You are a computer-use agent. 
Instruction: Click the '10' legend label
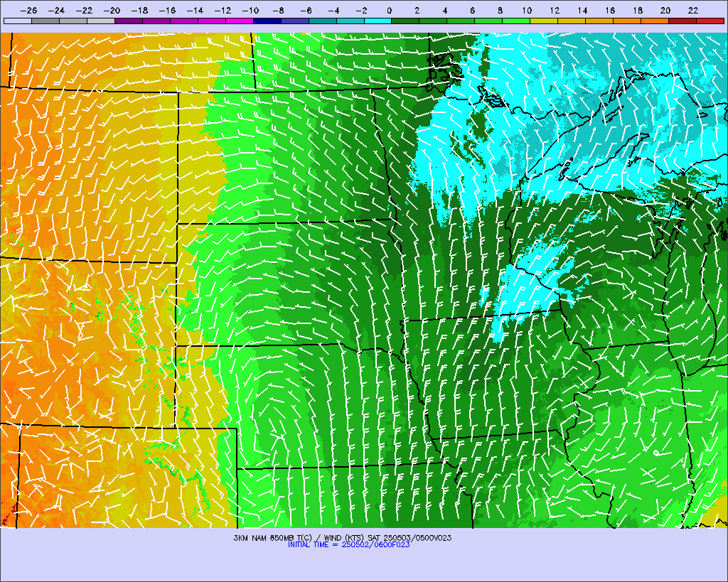pyautogui.click(x=527, y=10)
